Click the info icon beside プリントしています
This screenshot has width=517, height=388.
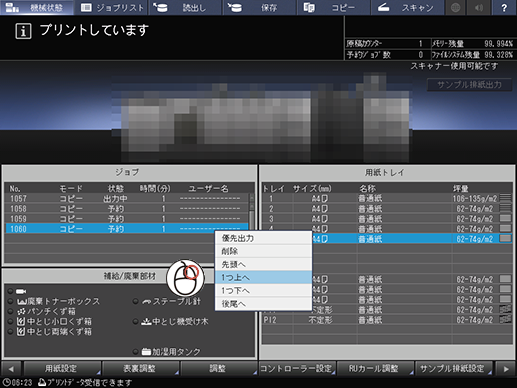(23, 31)
